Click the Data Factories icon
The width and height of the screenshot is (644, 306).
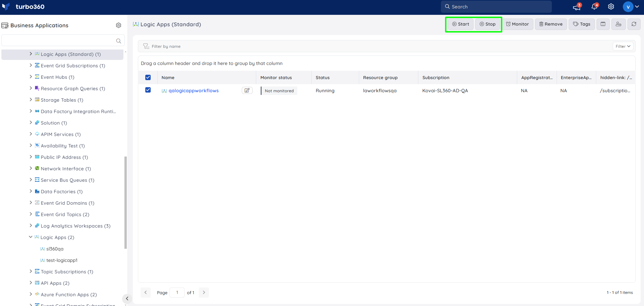click(x=37, y=191)
